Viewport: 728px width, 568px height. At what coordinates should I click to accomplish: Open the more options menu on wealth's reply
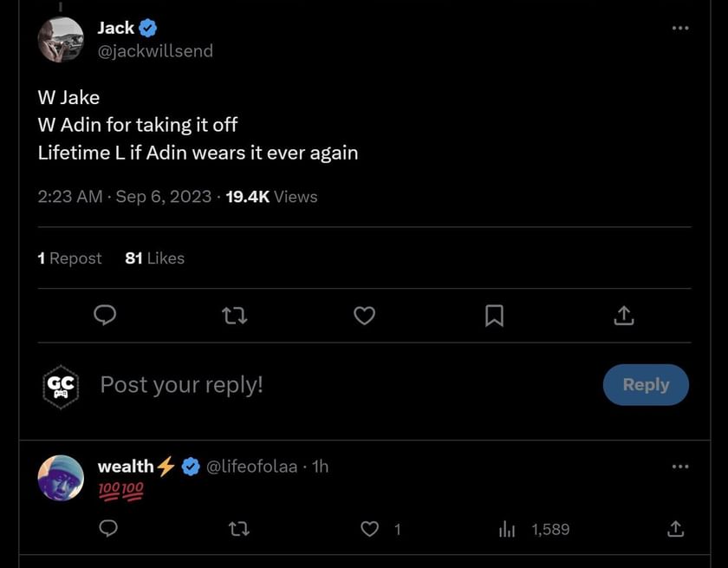coord(680,467)
